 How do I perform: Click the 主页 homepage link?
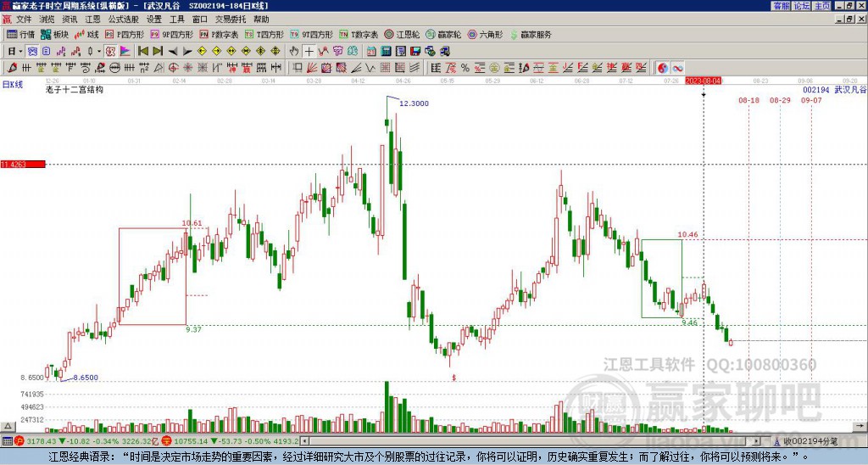822,6
